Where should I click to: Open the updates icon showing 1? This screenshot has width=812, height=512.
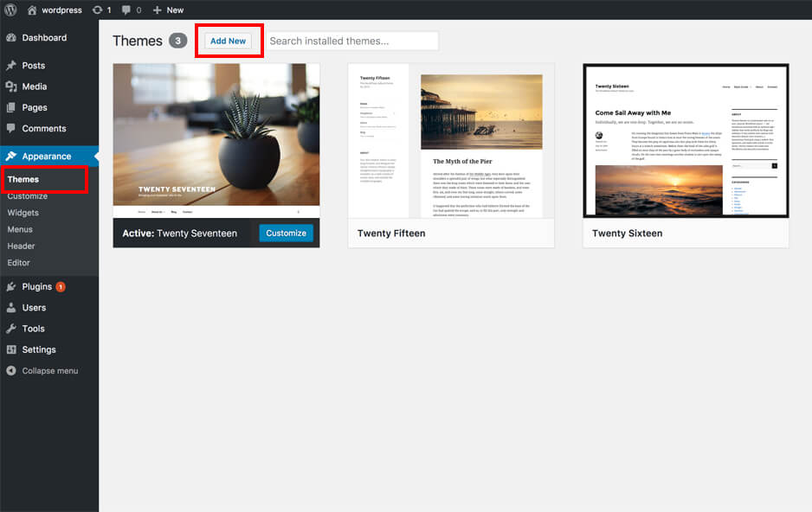tap(97, 10)
